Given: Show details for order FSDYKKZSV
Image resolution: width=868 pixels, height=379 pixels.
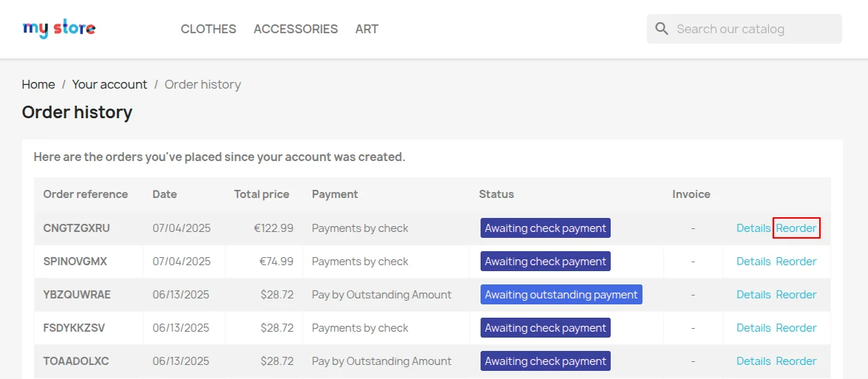Looking at the screenshot, I should [753, 328].
